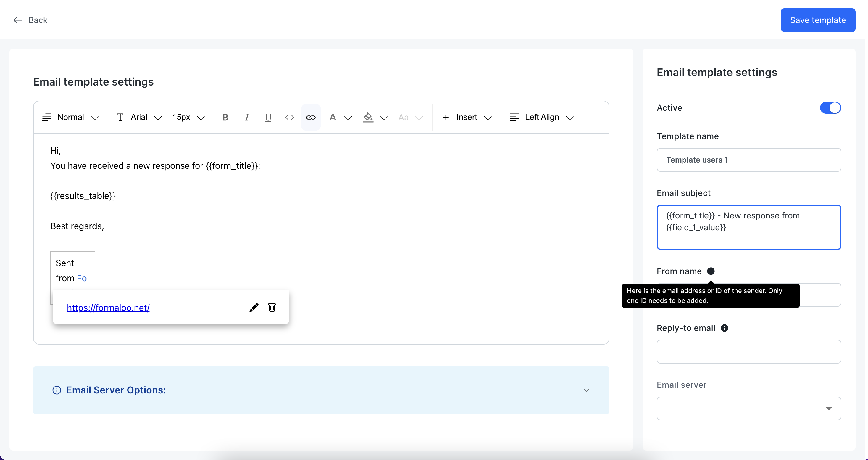Click the paragraph style lines icon

47,117
